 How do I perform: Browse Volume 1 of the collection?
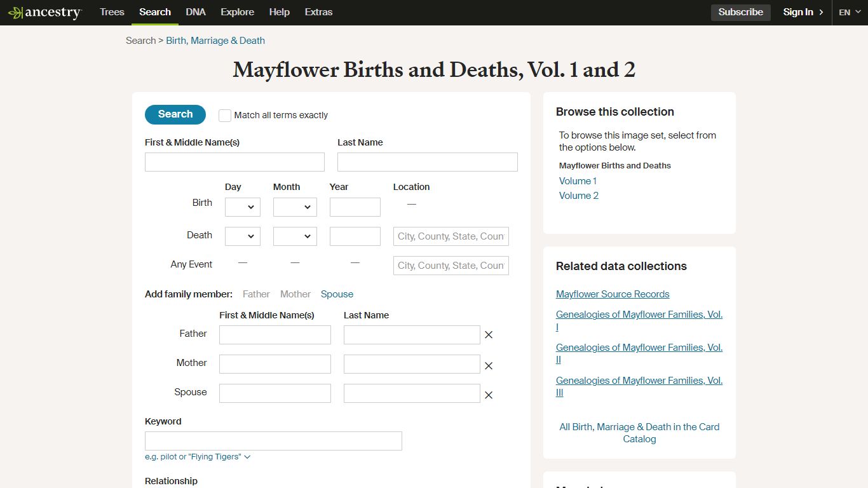pyautogui.click(x=578, y=181)
